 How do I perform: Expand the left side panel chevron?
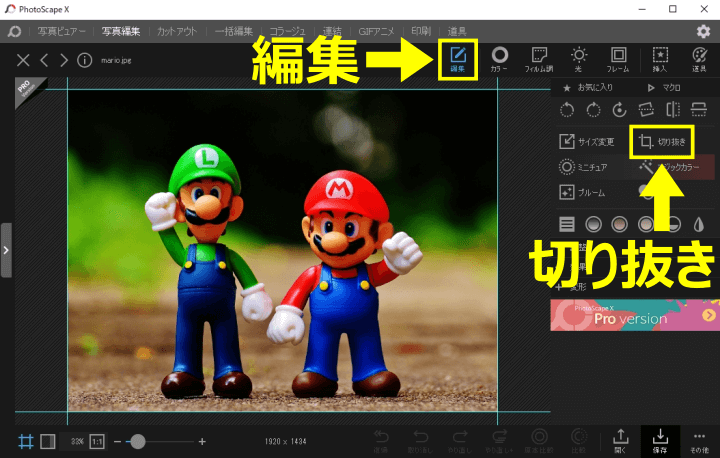6,250
